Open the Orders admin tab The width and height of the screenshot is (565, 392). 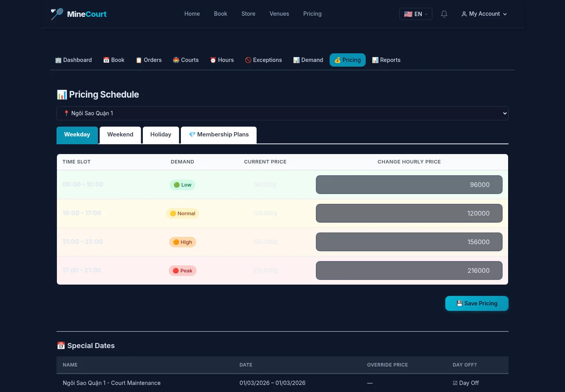[x=149, y=60]
